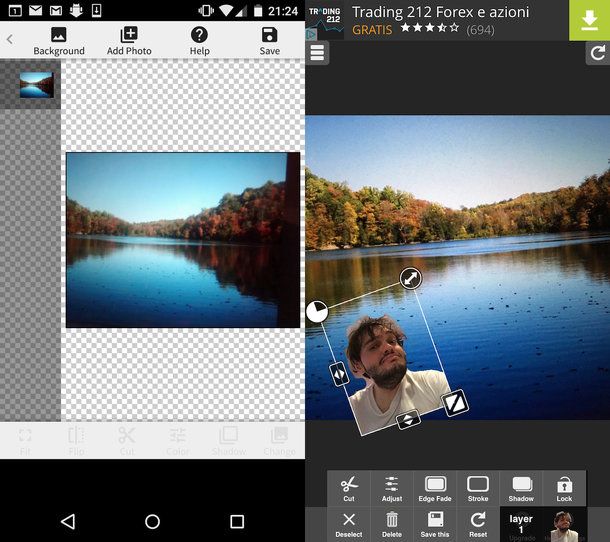
Task: Tap the ad star rating (694)
Action: [447, 29]
